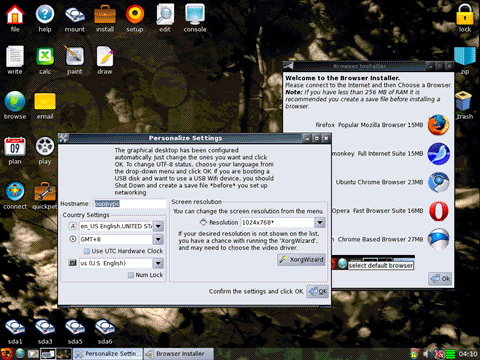Toggle the Num Lock checkbox
The height and width of the screenshot is (360, 480).
pyautogui.click(x=131, y=275)
